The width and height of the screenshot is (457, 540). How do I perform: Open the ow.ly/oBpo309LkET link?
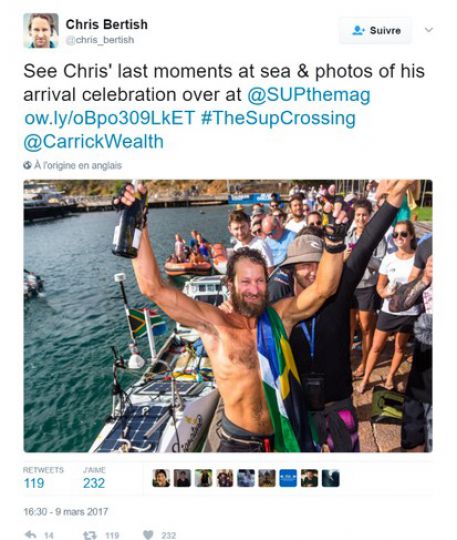tap(110, 118)
